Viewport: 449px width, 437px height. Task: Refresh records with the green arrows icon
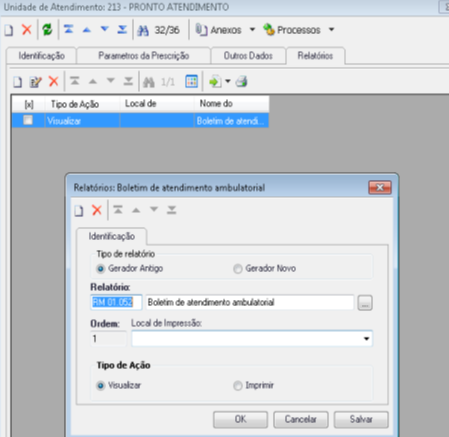click(47, 30)
